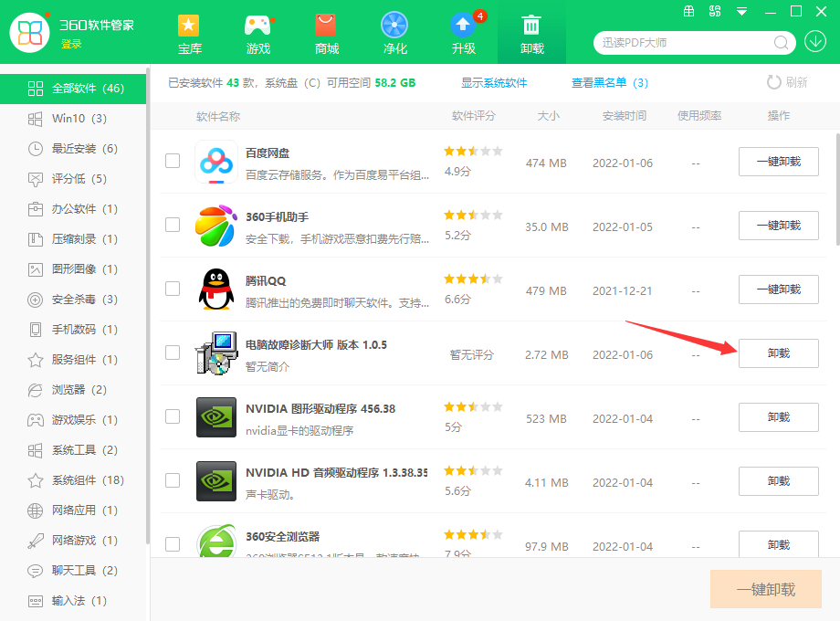Open 显示系统软件 link

[x=494, y=82]
